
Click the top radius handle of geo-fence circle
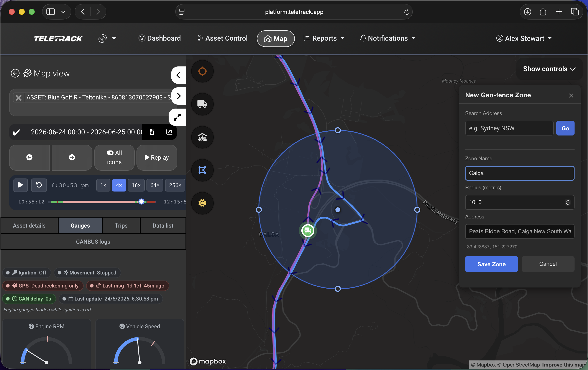(x=338, y=130)
